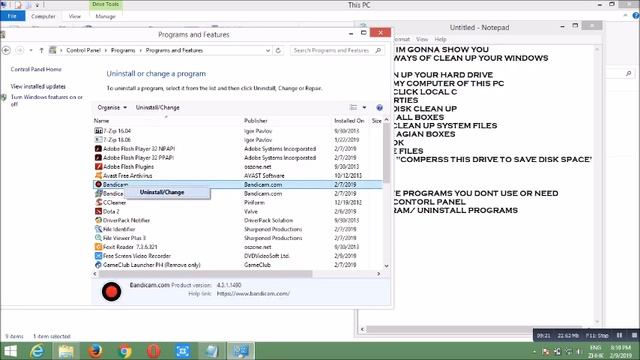This screenshot has width=640, height=360.
Task: Select the Dota 2 program icon
Action: [98, 211]
